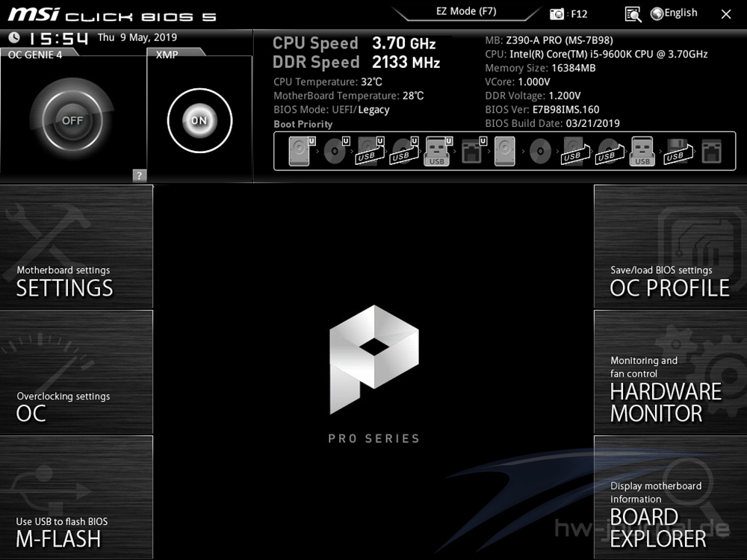
Task: Click the DDR Speed 2133 MHz readout
Action: 356,62
